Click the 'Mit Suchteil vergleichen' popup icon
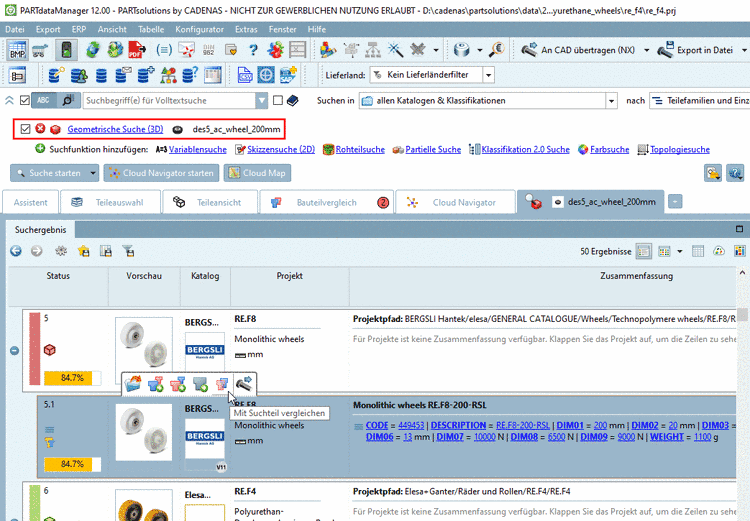 222,383
